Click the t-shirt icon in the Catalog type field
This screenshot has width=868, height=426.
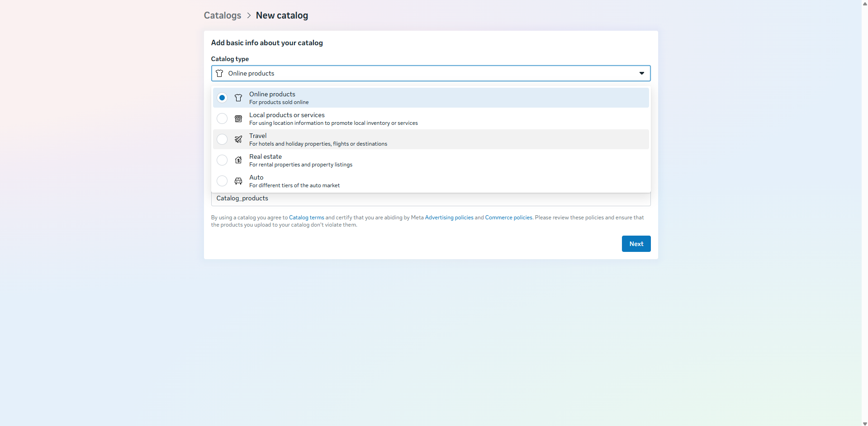point(219,73)
